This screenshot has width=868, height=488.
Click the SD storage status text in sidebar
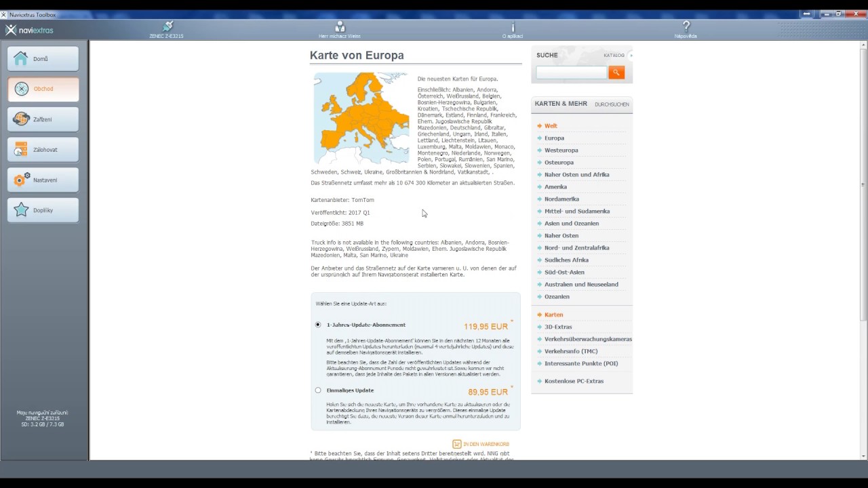(x=43, y=424)
